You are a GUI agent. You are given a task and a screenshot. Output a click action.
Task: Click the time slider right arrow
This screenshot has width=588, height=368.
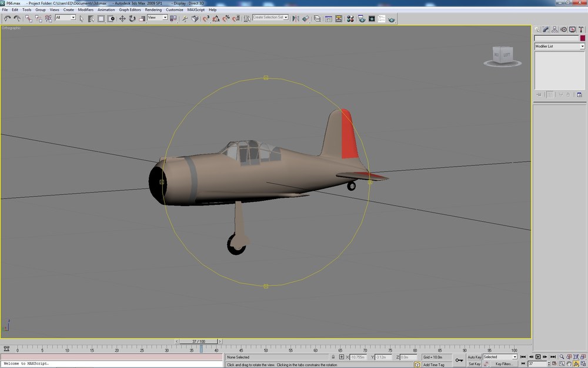220,342
